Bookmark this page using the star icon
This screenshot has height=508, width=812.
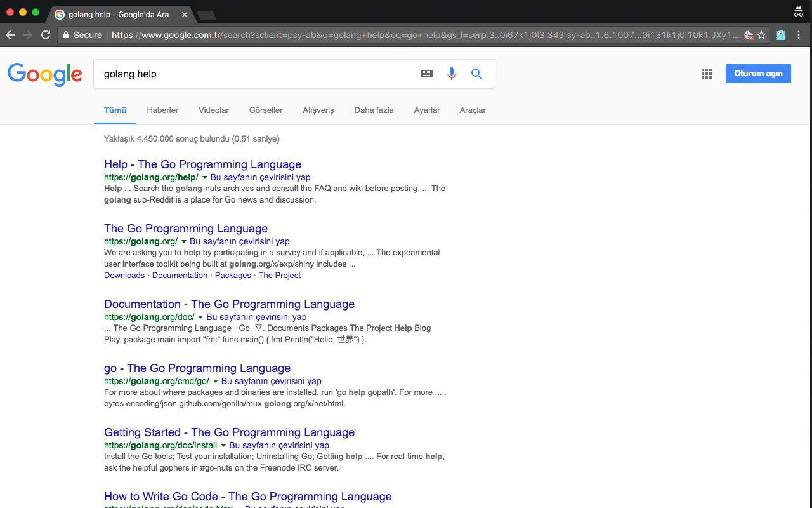[x=760, y=36]
